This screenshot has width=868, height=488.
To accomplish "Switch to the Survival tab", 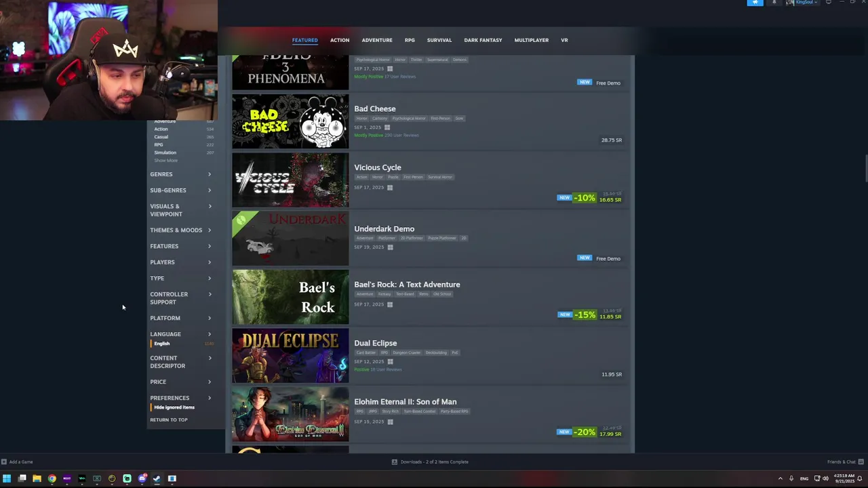I will tap(439, 40).
